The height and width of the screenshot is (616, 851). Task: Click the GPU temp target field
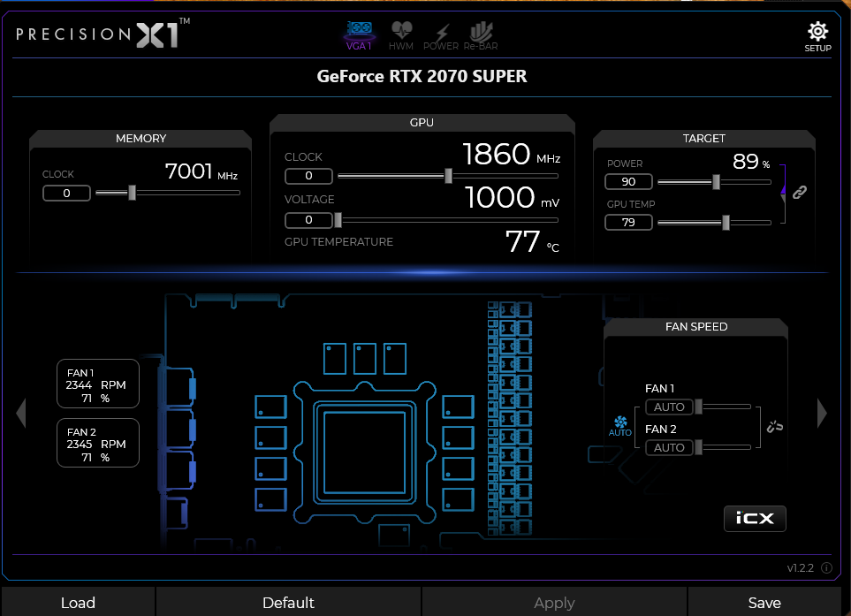[628, 223]
